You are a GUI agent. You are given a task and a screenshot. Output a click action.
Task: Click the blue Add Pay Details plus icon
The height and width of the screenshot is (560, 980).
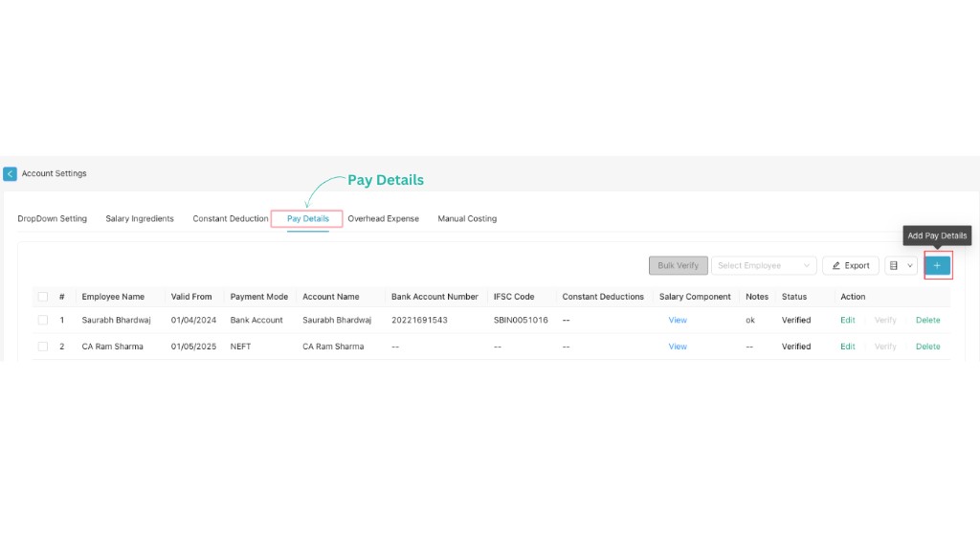tap(937, 265)
